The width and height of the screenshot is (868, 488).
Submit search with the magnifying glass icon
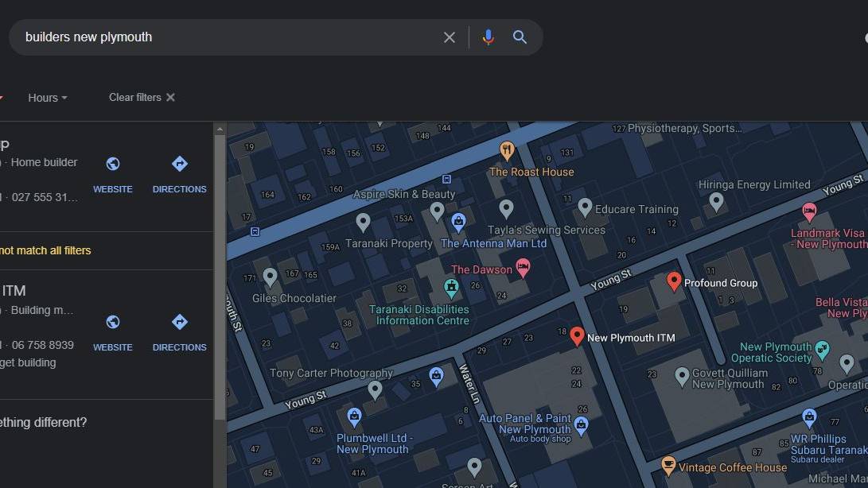520,37
